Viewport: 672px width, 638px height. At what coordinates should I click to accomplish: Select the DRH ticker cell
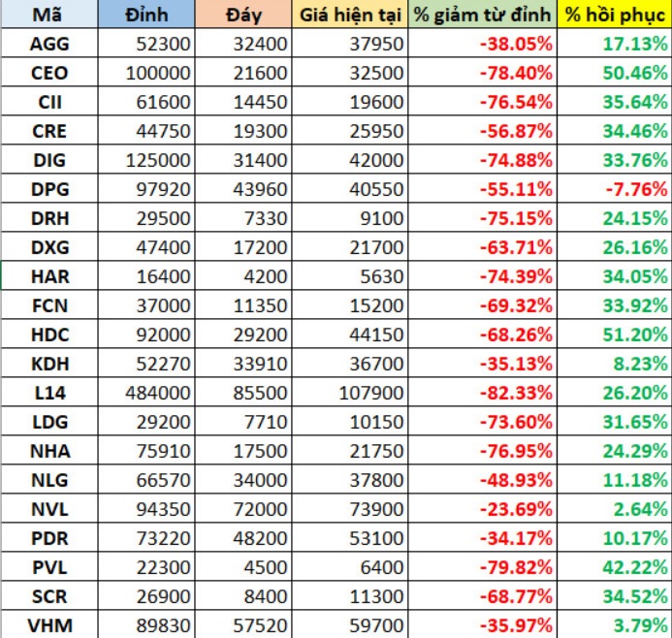[49, 218]
